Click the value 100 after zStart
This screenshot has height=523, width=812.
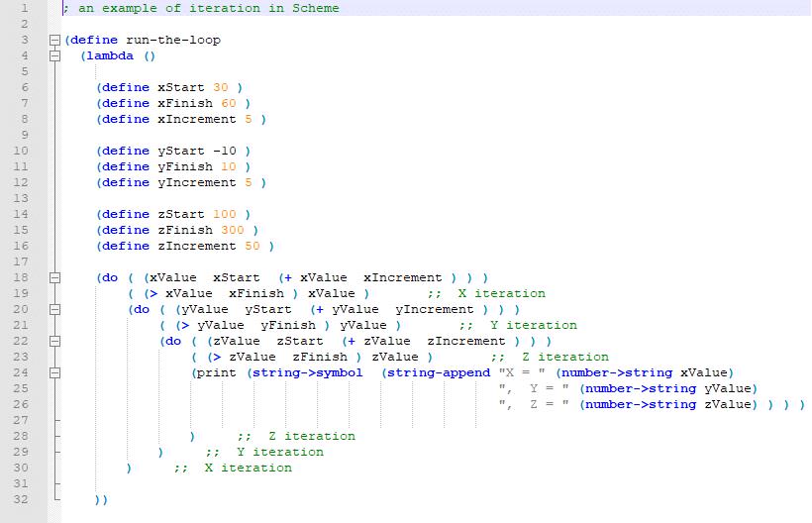pos(224,214)
